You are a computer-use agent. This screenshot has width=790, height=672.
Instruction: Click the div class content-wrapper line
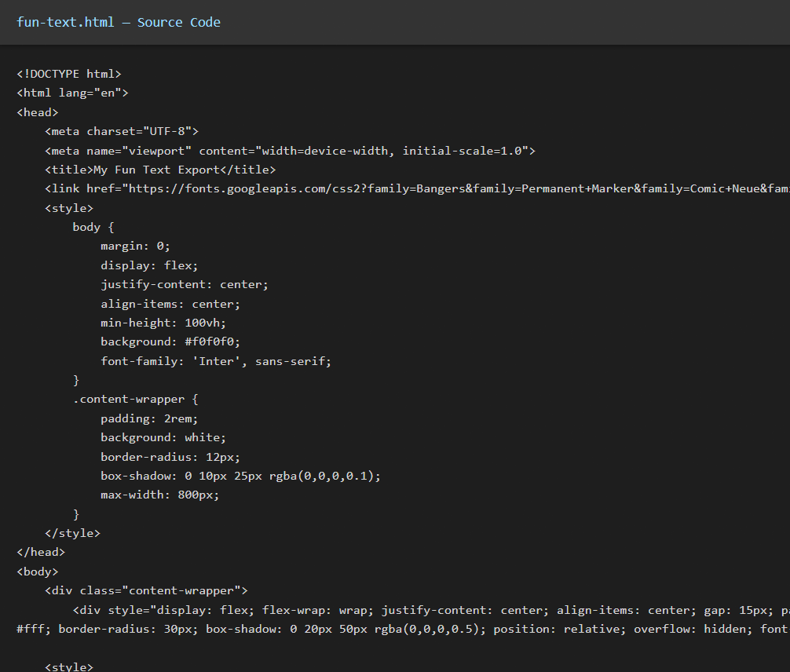[x=146, y=590]
